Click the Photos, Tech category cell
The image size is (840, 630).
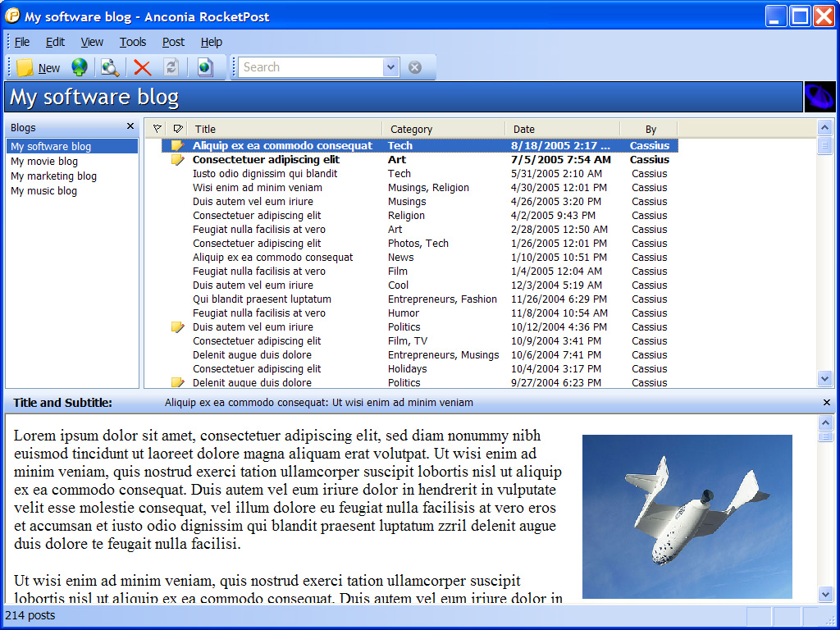pos(418,243)
